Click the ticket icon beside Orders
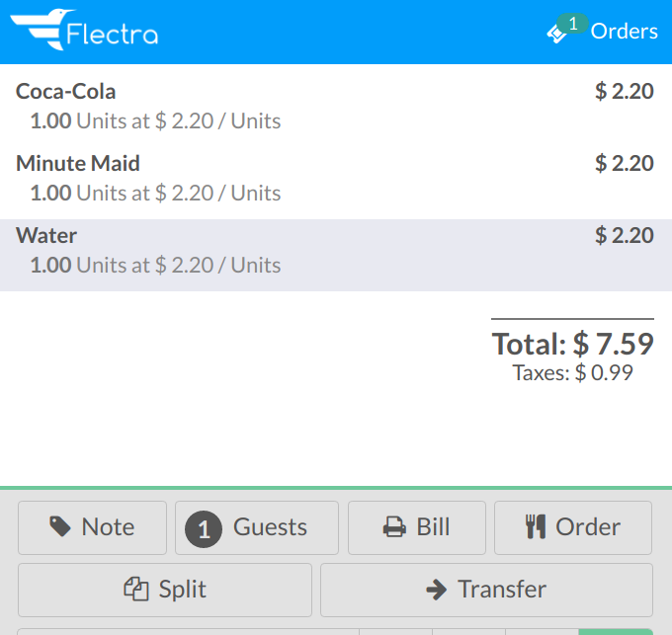Screen dimensions: 672x635 pos(558,35)
